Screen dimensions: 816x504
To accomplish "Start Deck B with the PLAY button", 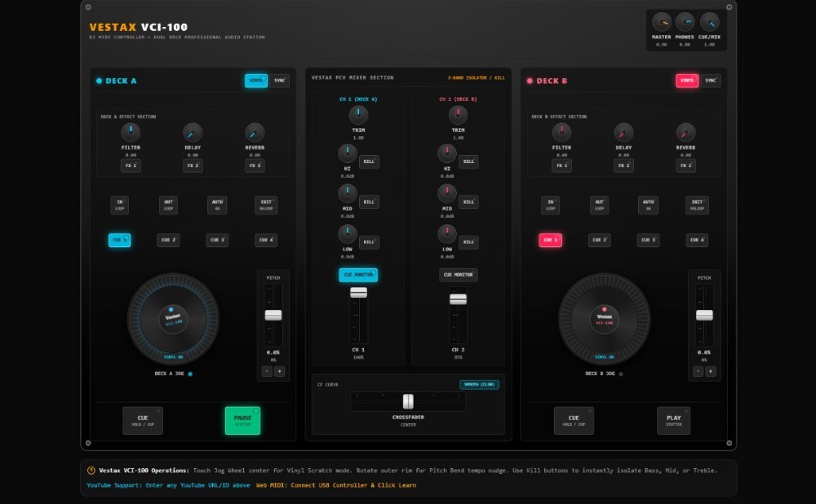I will click(x=673, y=420).
